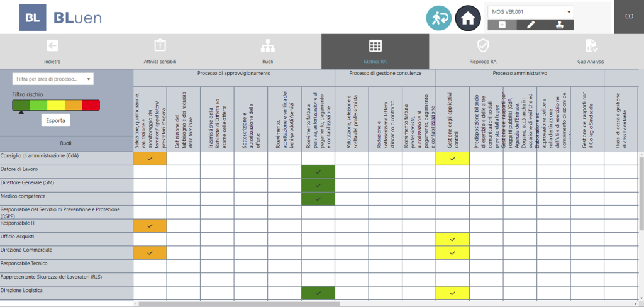Click the risk filter slider triangle marker

click(21, 112)
